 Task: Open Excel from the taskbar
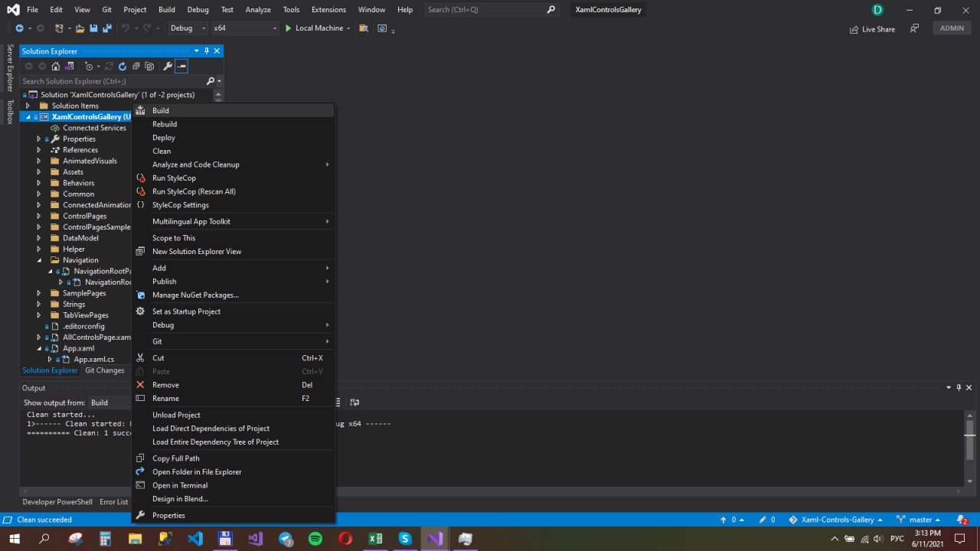point(375,539)
